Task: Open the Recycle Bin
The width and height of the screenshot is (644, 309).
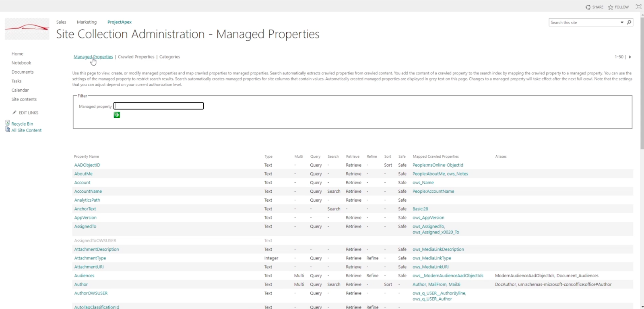Action: [22, 124]
